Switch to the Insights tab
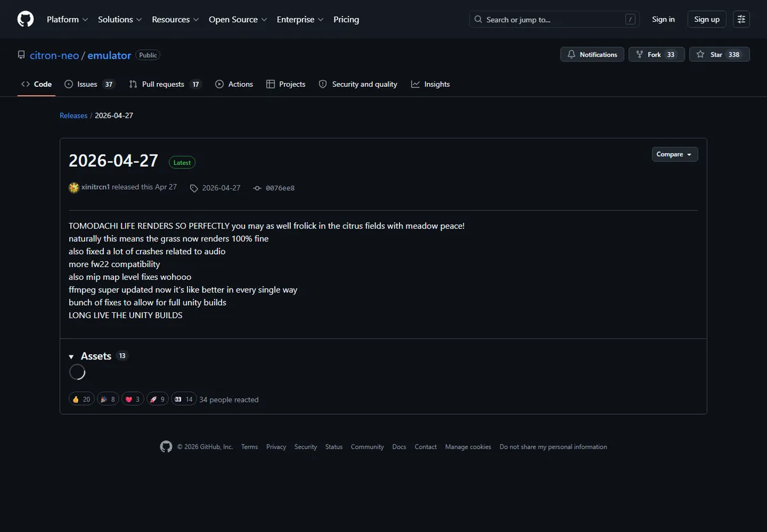767x532 pixels. (x=430, y=84)
